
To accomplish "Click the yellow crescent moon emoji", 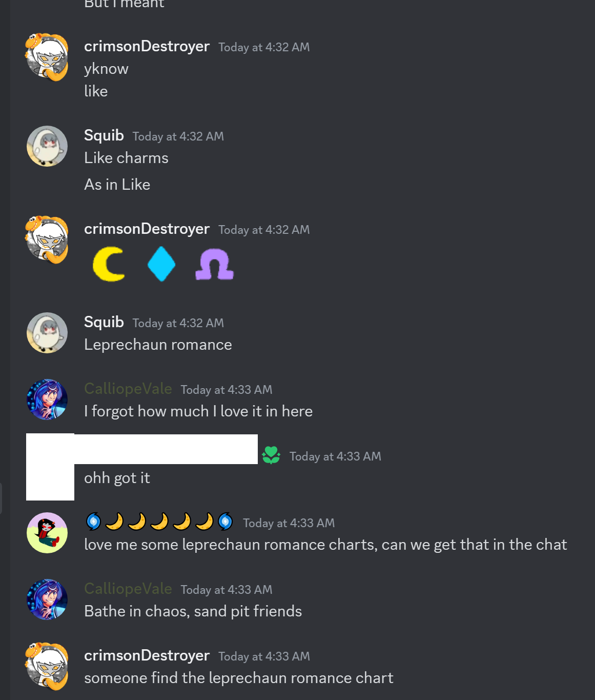I will tap(109, 264).
